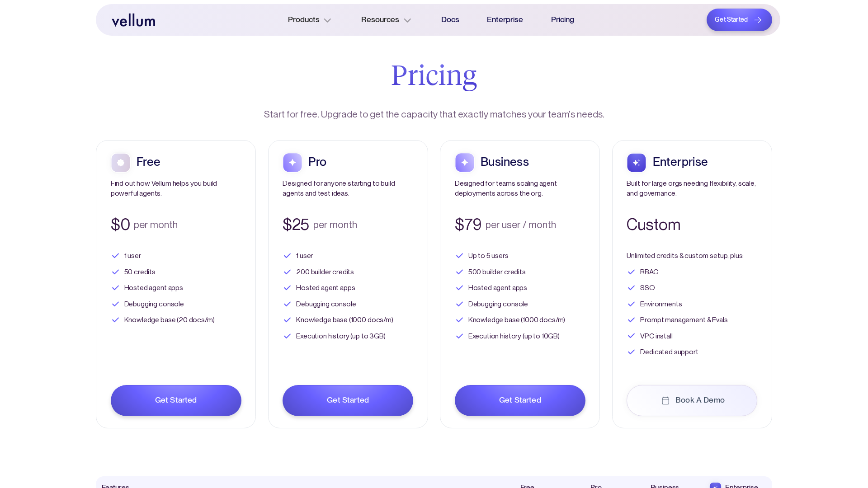The width and height of the screenshot is (868, 488).
Task: Expand the Resources dropdown menu
Action: [x=380, y=20]
